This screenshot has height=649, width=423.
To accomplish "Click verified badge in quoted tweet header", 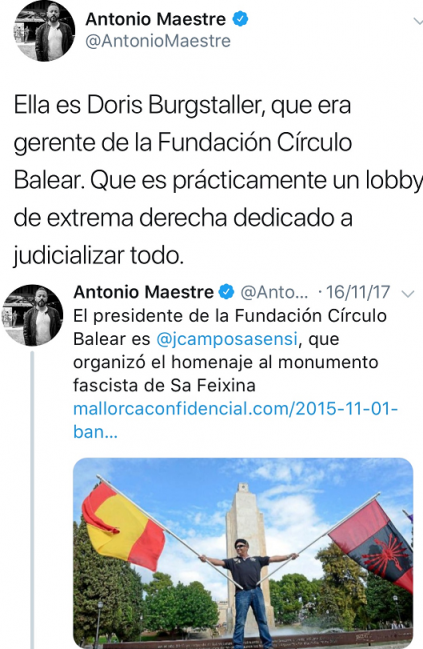I will point(226,292).
